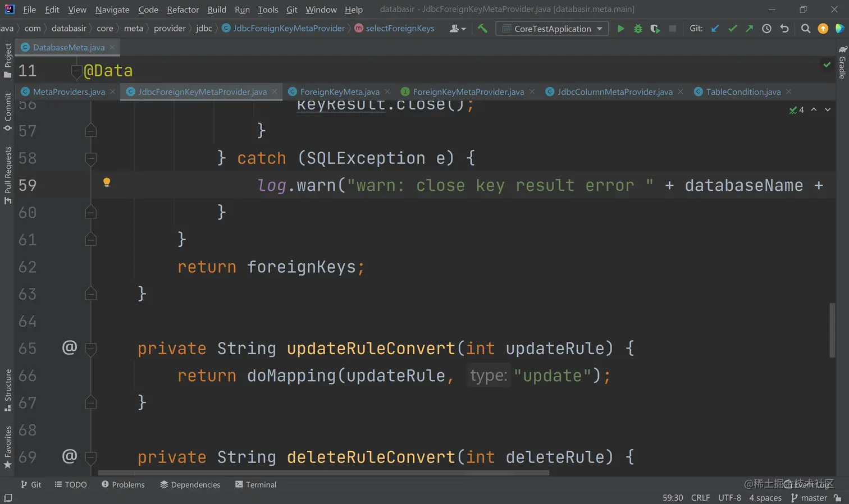
Task: Fold the code block on line 57
Action: pos(91,131)
